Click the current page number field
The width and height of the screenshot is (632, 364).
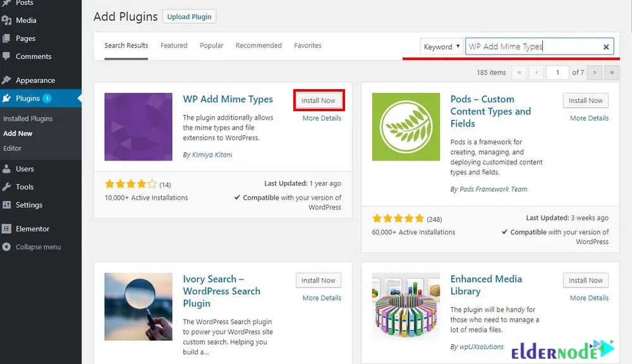[557, 73]
